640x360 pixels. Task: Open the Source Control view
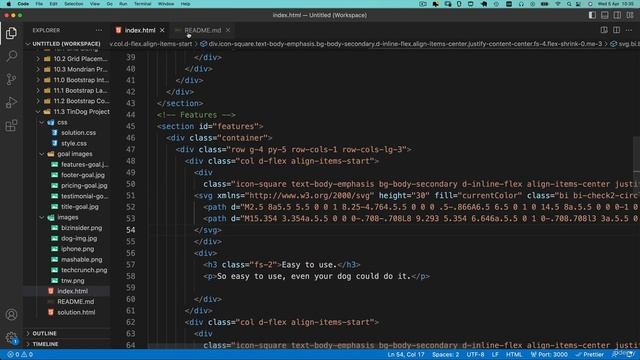pyautogui.click(x=11, y=79)
